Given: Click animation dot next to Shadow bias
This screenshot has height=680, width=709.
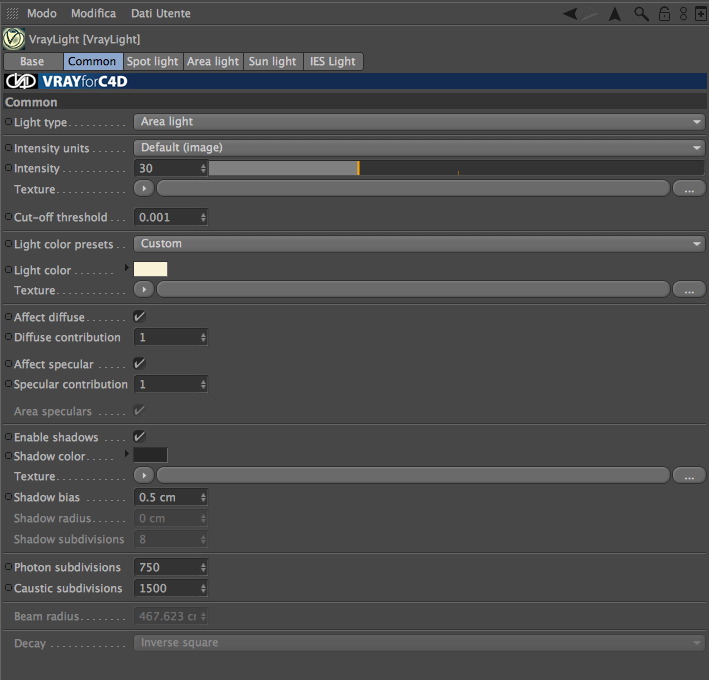Looking at the screenshot, I should point(8,496).
